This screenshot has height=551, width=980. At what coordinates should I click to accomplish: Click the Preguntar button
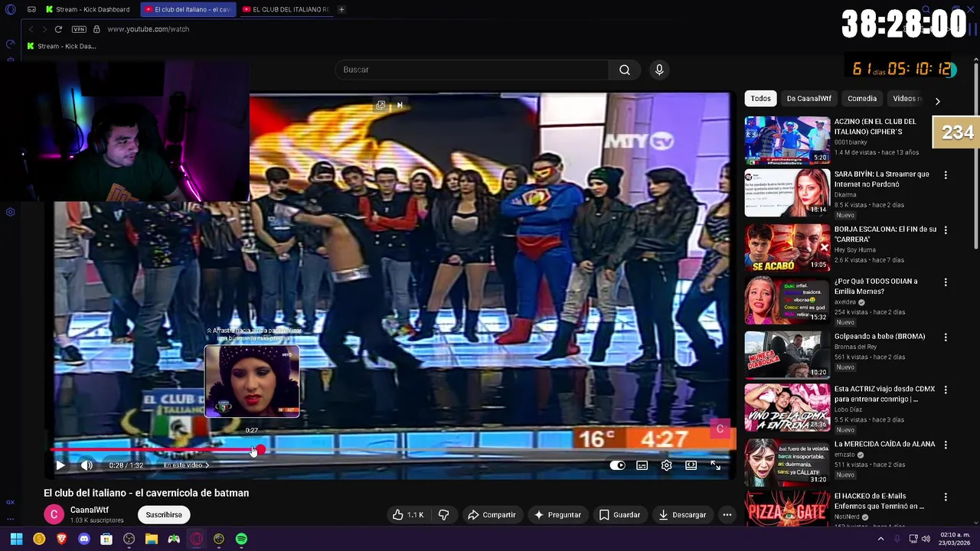(557, 515)
